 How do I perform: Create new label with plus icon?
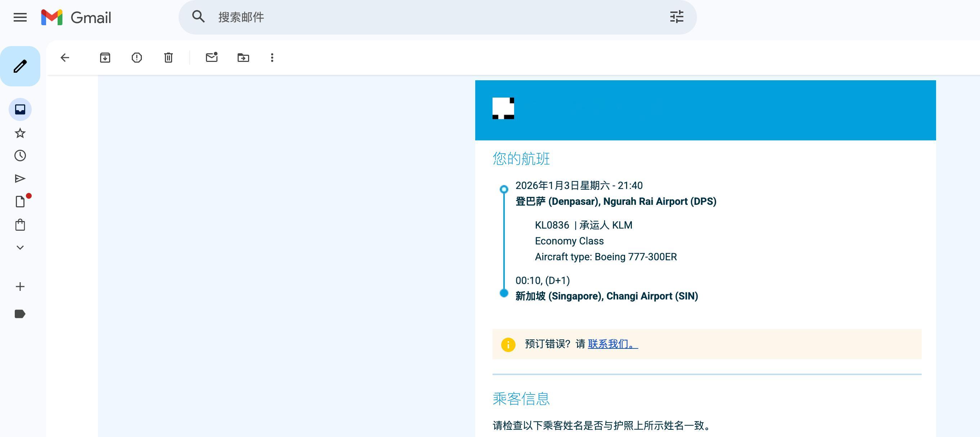coord(20,287)
